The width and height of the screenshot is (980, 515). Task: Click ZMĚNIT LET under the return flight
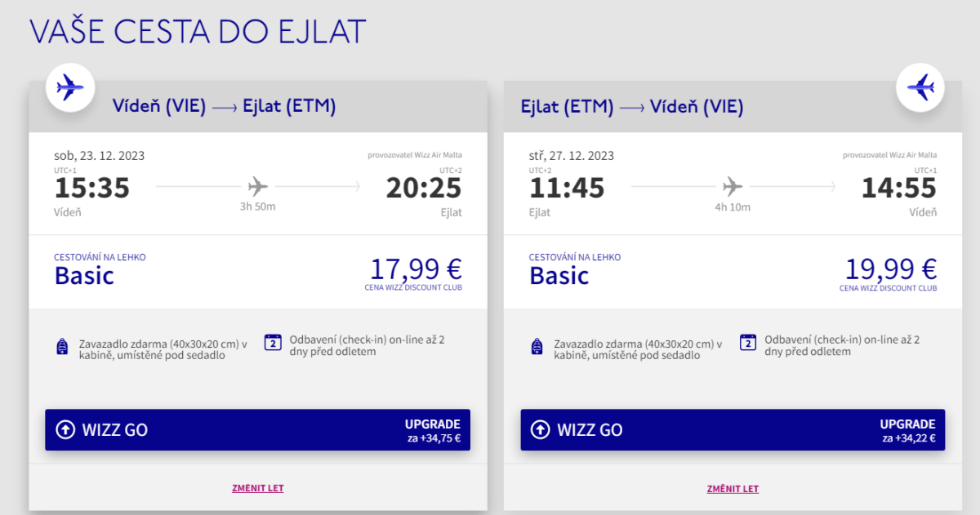pyautogui.click(x=733, y=489)
